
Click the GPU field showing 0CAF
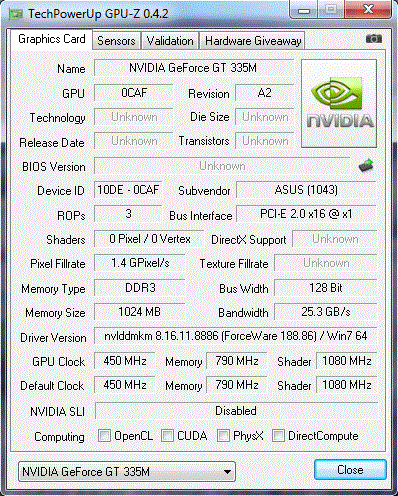tap(134, 93)
